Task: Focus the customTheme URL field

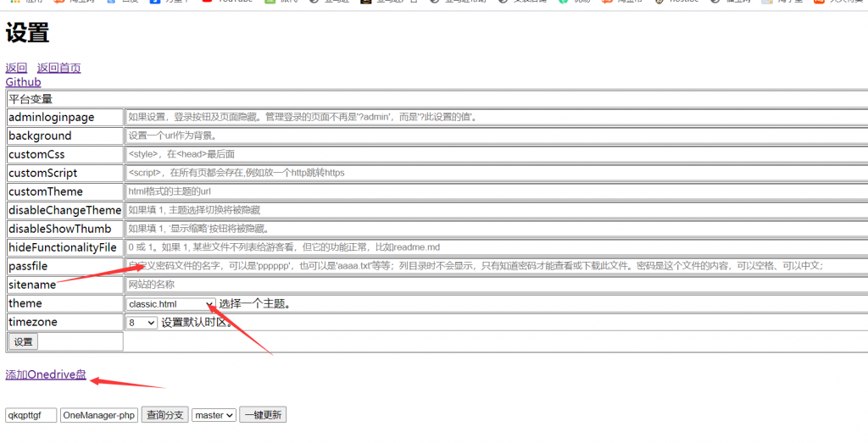Action: 496,191
